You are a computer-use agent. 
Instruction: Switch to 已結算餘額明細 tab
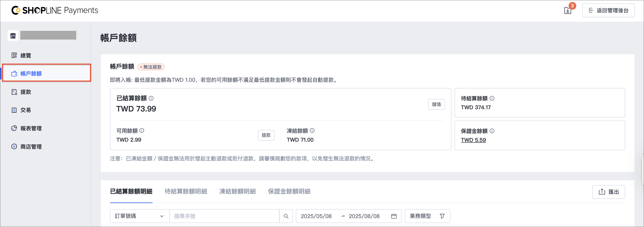click(x=131, y=191)
